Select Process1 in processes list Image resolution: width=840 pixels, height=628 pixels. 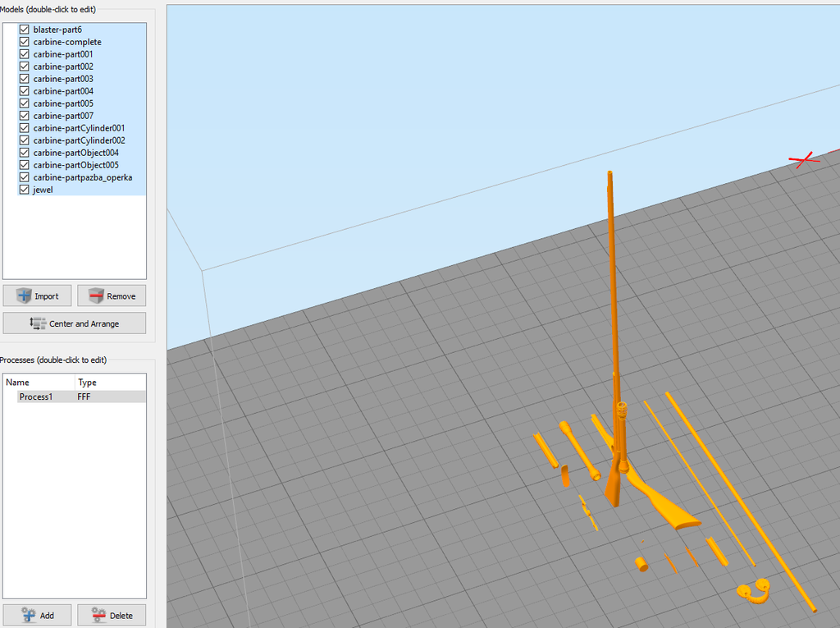click(x=36, y=397)
